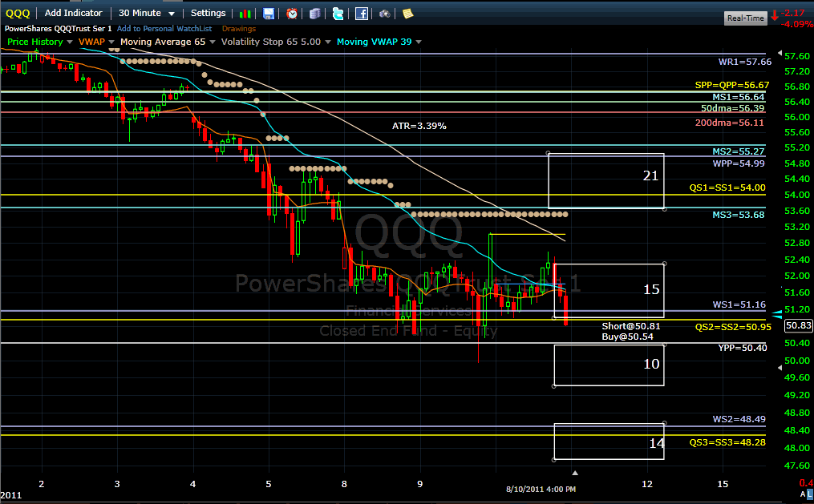Click the camera snapshot icon
The height and width of the screenshot is (504, 814).
(x=385, y=14)
